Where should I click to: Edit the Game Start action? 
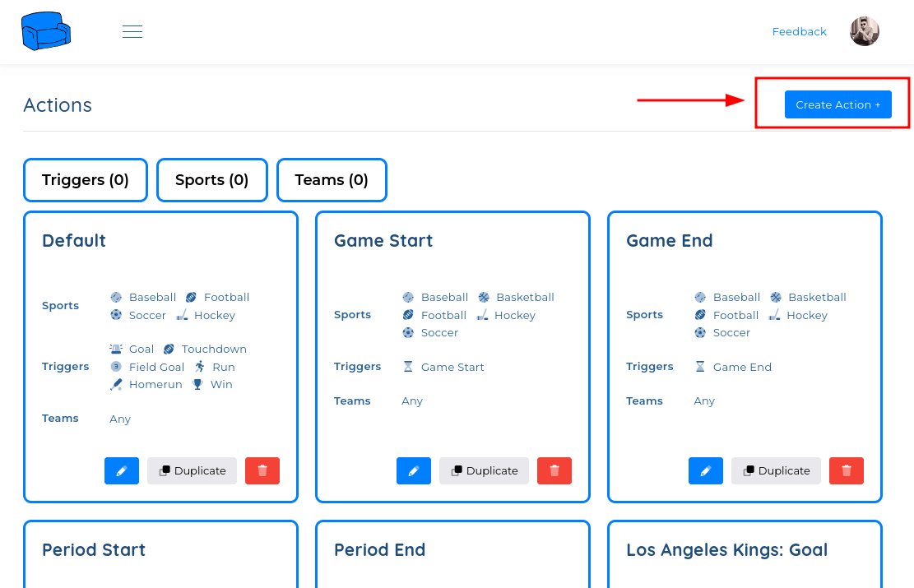tap(414, 471)
